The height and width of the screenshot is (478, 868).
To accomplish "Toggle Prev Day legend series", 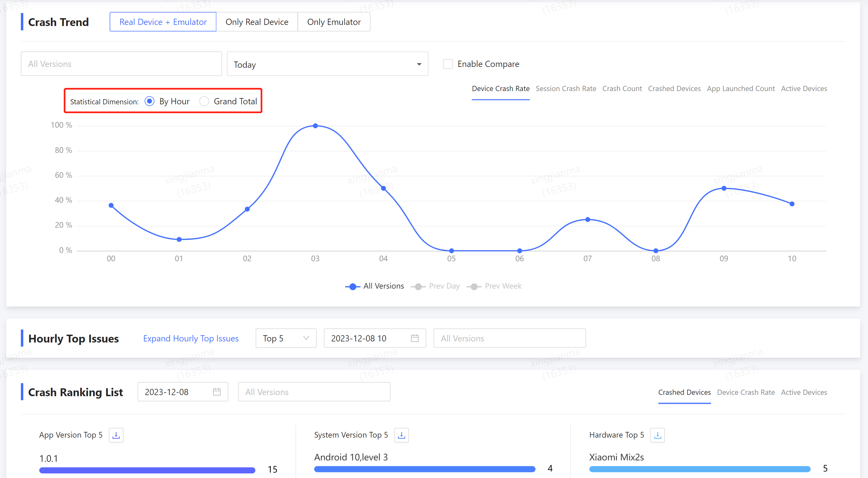I will (435, 286).
